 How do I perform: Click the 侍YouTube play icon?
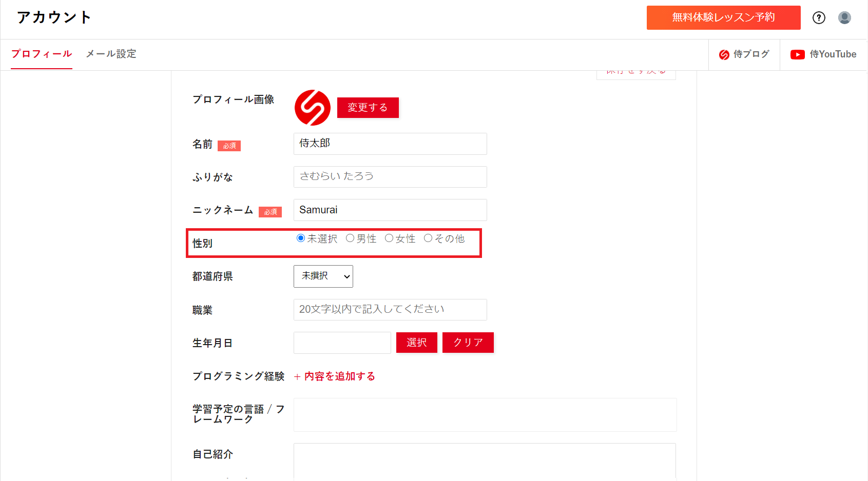[797, 55]
